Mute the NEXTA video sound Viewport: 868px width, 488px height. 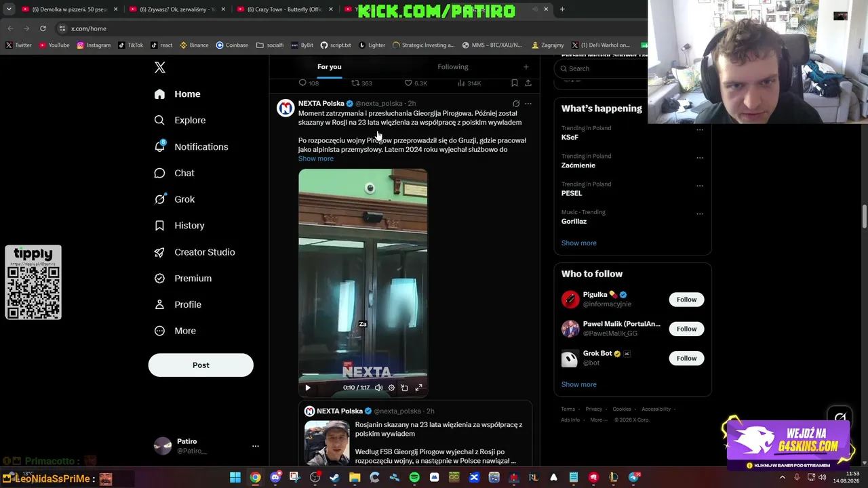(378, 388)
